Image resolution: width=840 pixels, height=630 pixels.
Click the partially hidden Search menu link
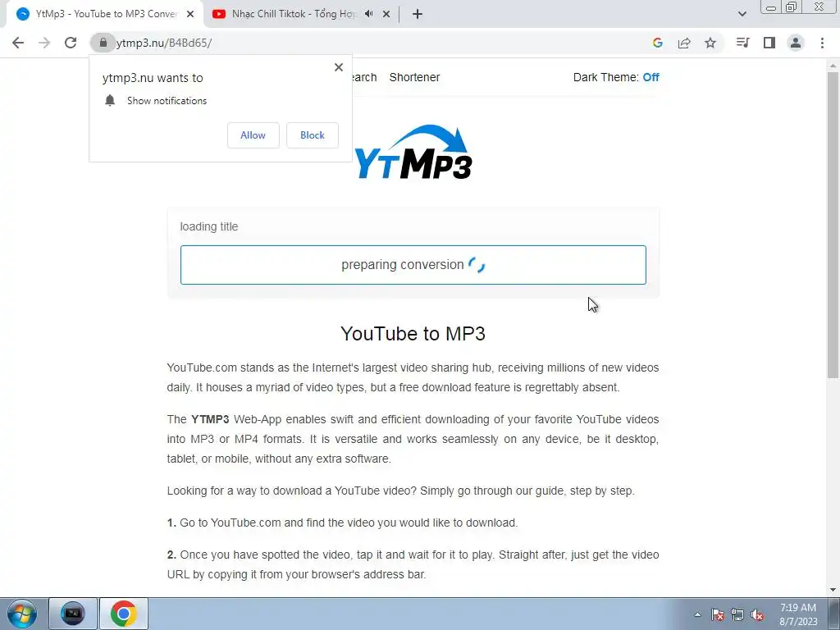[x=365, y=77]
